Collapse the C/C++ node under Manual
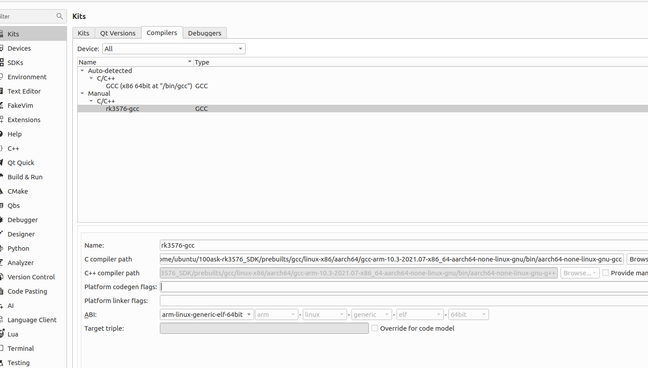 pos(91,101)
